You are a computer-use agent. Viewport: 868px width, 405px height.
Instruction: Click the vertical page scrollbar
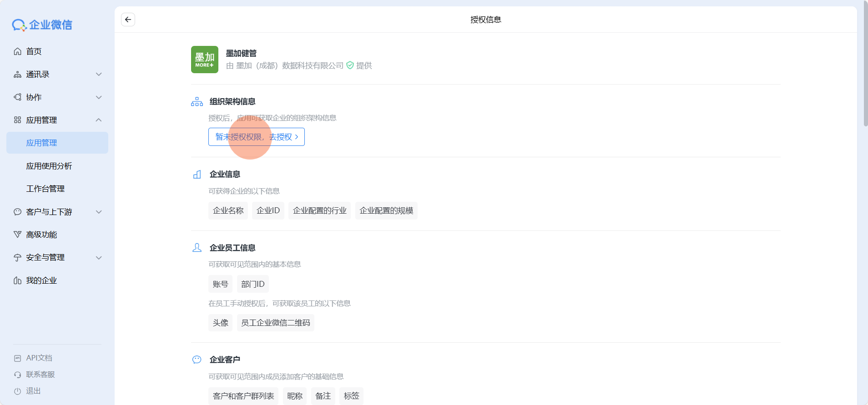click(x=865, y=64)
